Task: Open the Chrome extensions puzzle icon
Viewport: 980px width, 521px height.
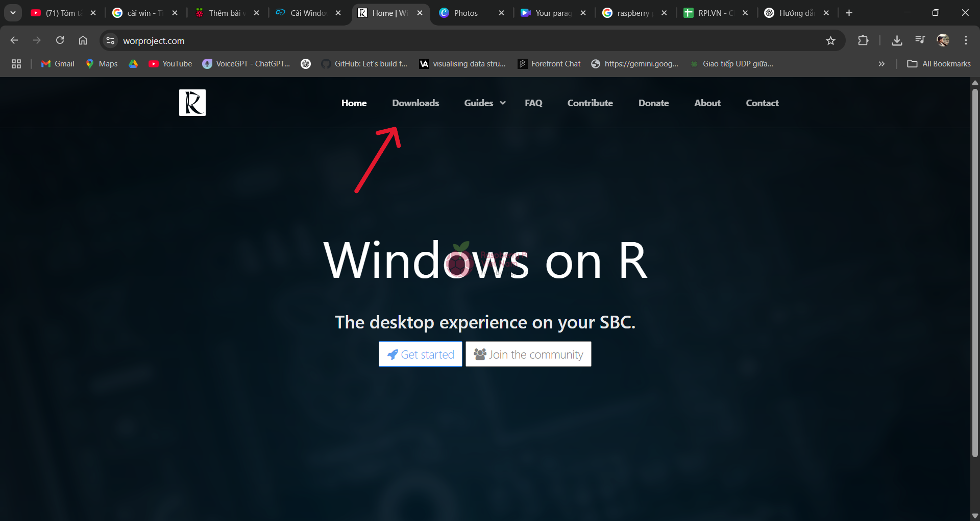Action: (x=863, y=41)
